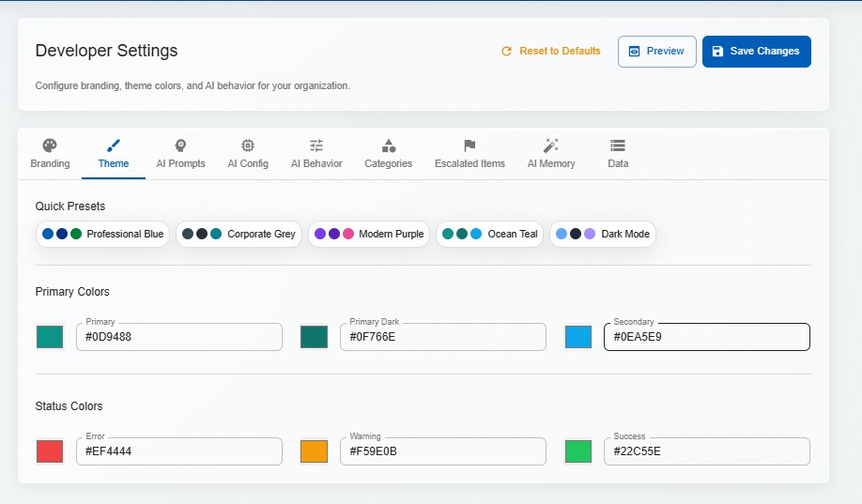Open the AI Behavior tab

point(316,154)
